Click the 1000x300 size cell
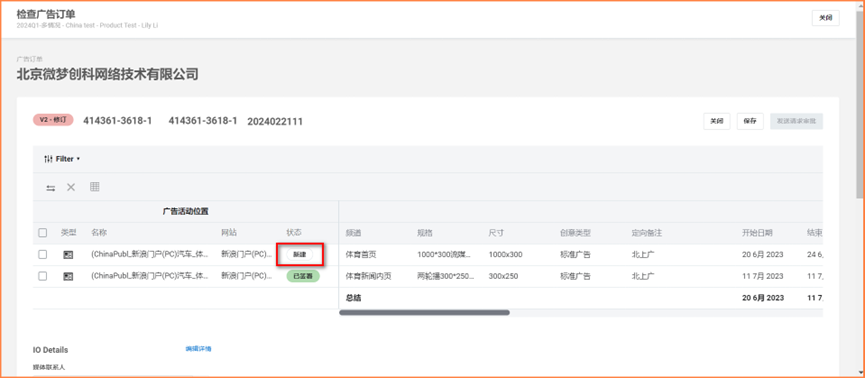865x378 pixels. click(x=505, y=255)
